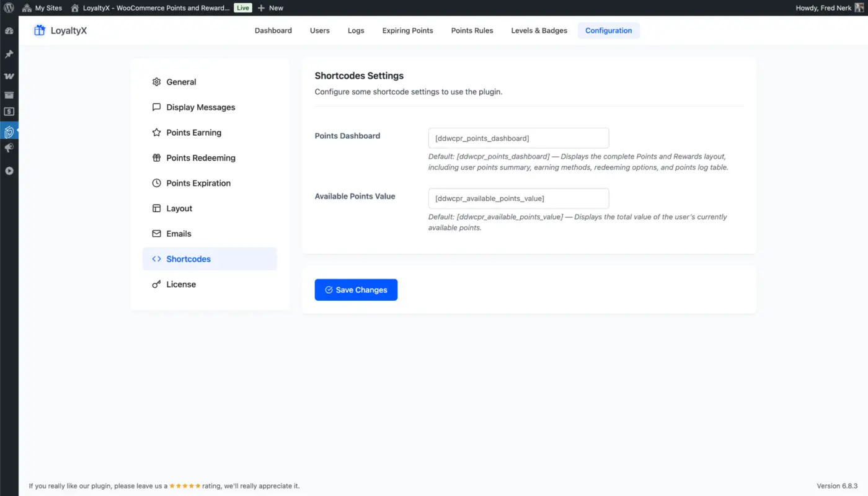The width and height of the screenshot is (868, 496).
Task: Click inside the Points Dashboard shortcode field
Action: tap(518, 138)
